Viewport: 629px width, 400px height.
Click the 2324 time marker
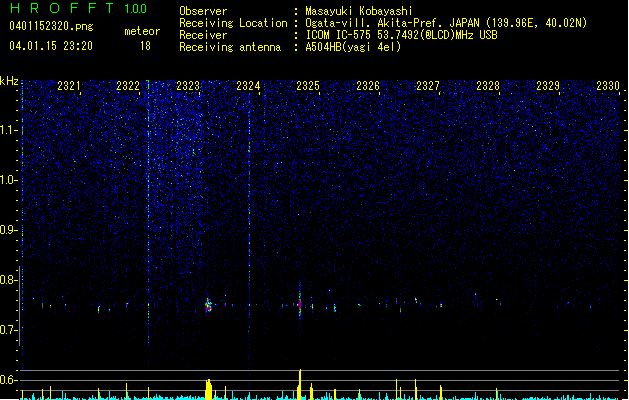[x=248, y=86]
